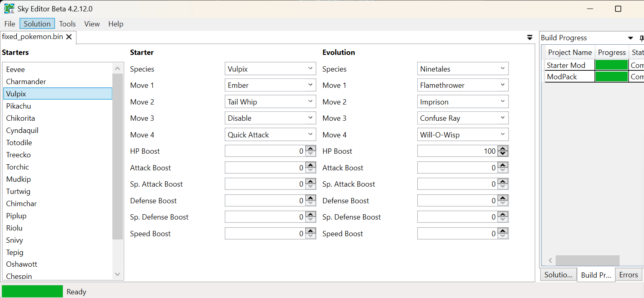
Task: Open Build Progress panel options arrow
Action: [x=630, y=38]
